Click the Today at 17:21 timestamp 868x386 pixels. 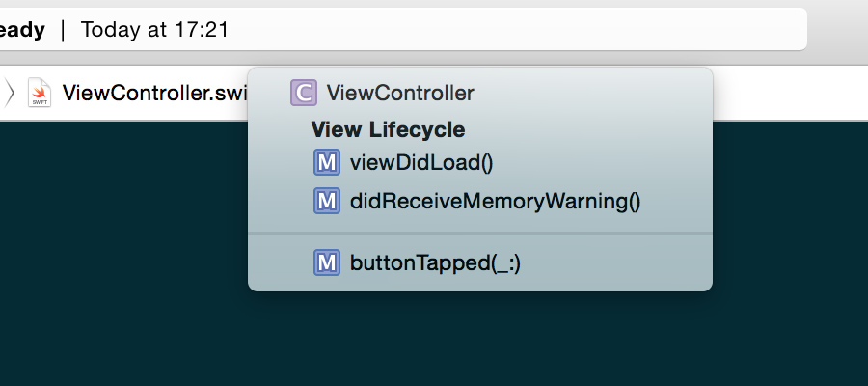tap(154, 29)
